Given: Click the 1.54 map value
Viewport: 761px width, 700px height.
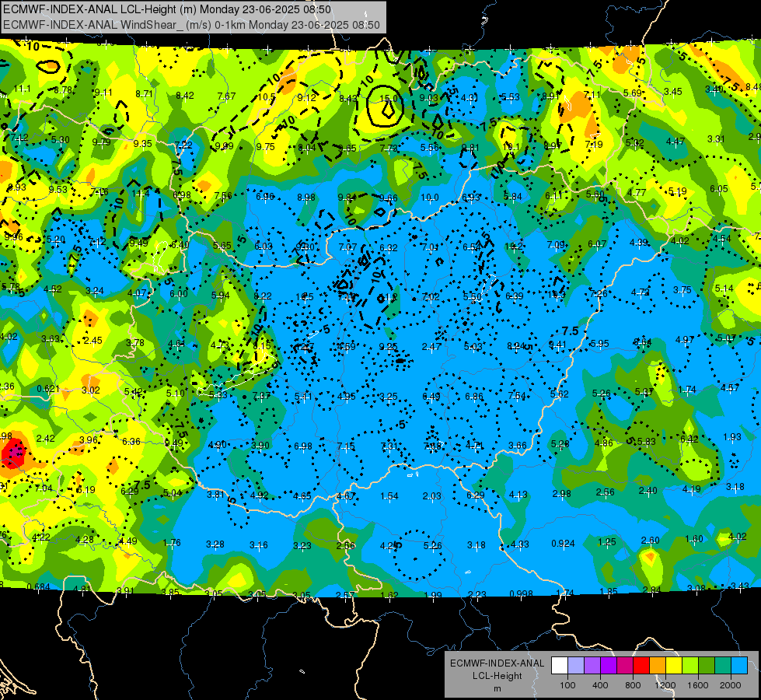Looking at the screenshot, I should tap(389, 496).
